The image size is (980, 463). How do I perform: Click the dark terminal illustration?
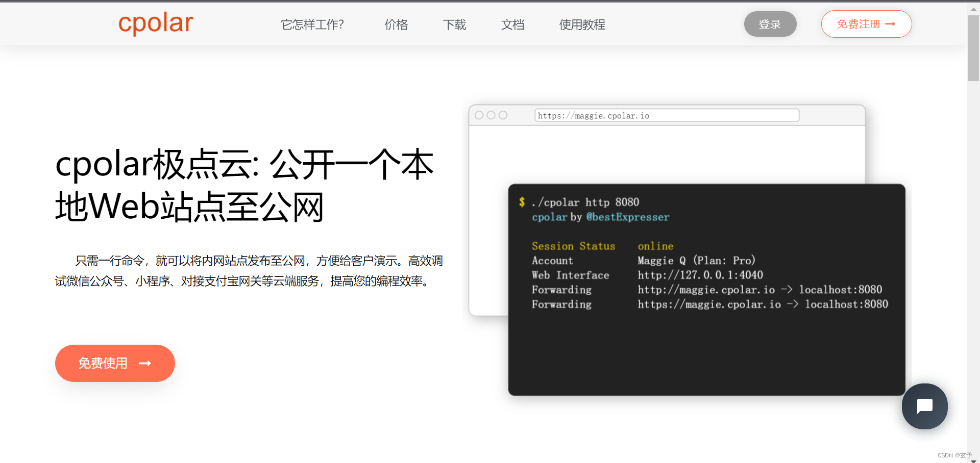(x=706, y=347)
